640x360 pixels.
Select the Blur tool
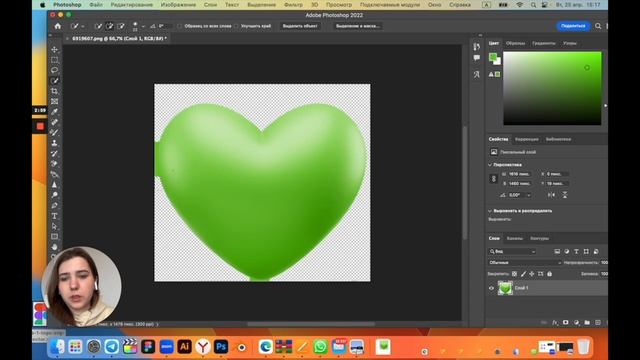[54, 184]
